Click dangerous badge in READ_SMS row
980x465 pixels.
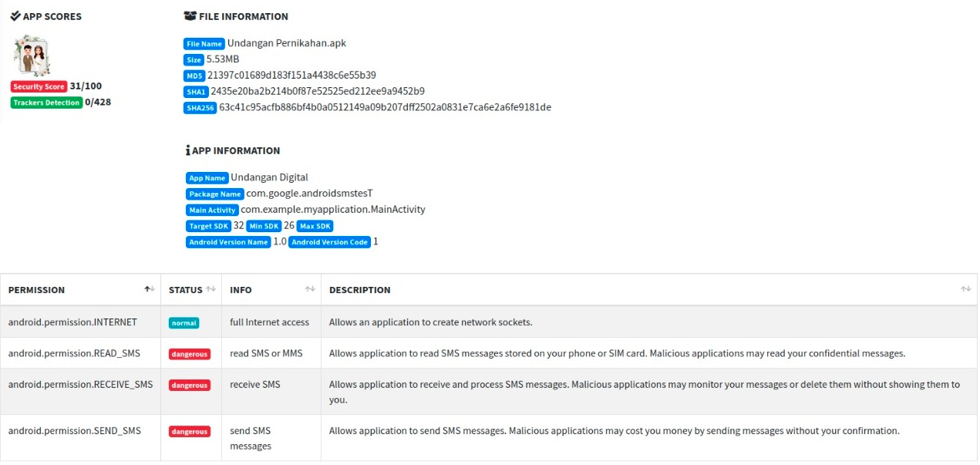click(x=189, y=354)
